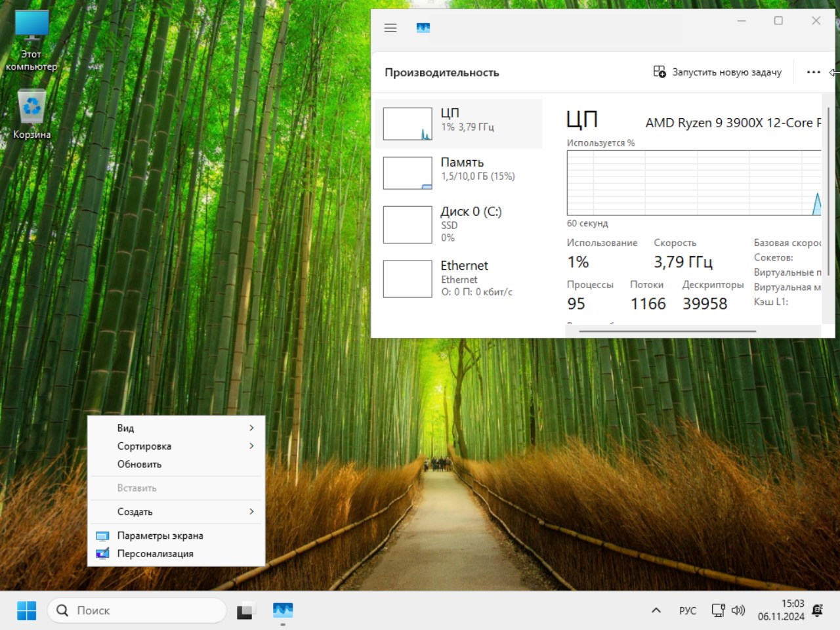
Task: Expand the Вид submenu
Action: (x=176, y=428)
